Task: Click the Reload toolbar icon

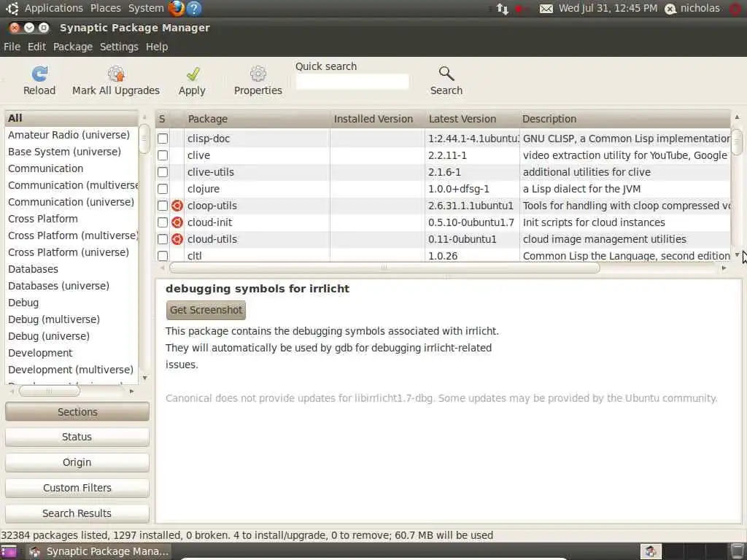Action: [x=39, y=74]
